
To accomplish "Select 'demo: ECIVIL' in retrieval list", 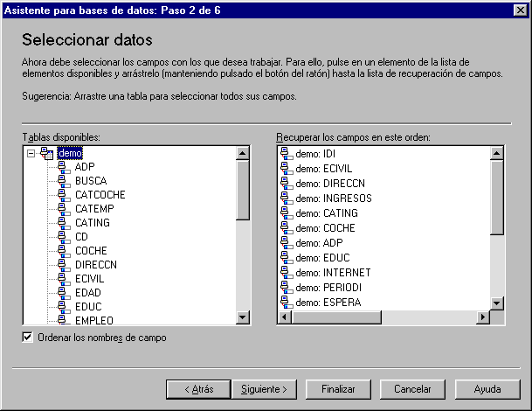I will pyautogui.click(x=324, y=169).
